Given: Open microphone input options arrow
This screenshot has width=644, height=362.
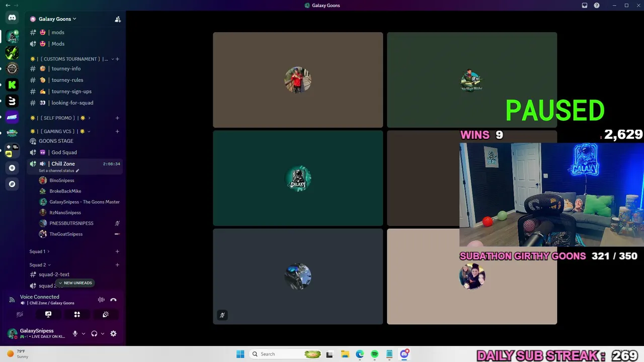Looking at the screenshot, I should [x=84, y=333].
